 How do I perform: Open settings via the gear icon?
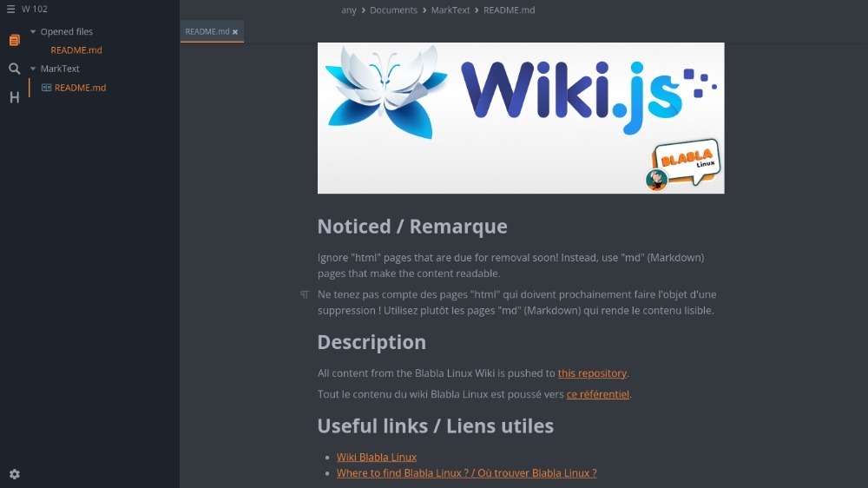[x=14, y=474]
